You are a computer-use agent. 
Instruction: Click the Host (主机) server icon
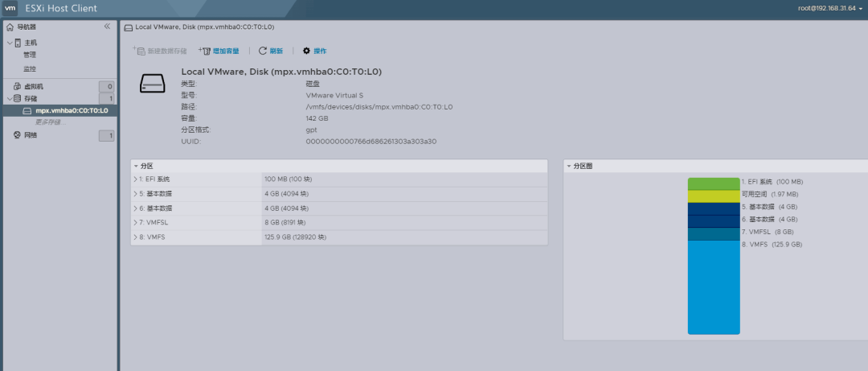click(18, 43)
